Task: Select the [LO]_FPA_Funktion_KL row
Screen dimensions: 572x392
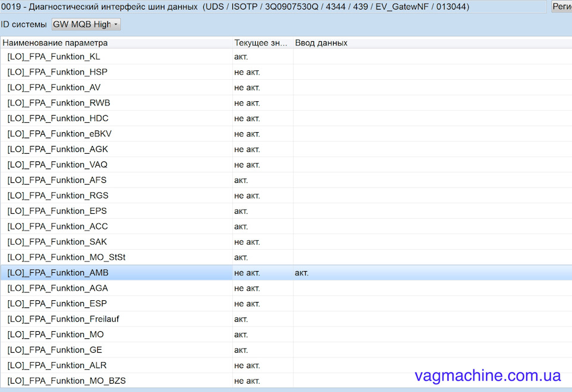Action: pyautogui.click(x=286, y=57)
